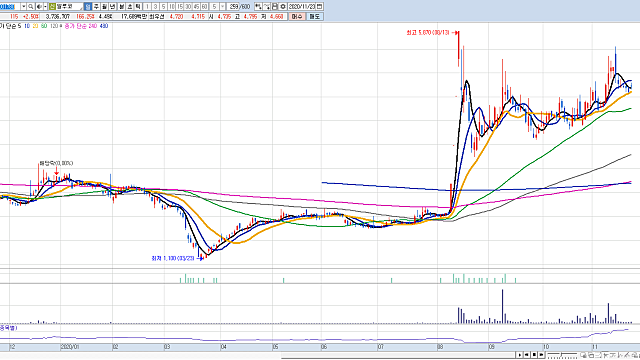Open the stock code dropdown arrow
Image resolution: width=640 pixels, height=360 pixels.
(x=23, y=7)
